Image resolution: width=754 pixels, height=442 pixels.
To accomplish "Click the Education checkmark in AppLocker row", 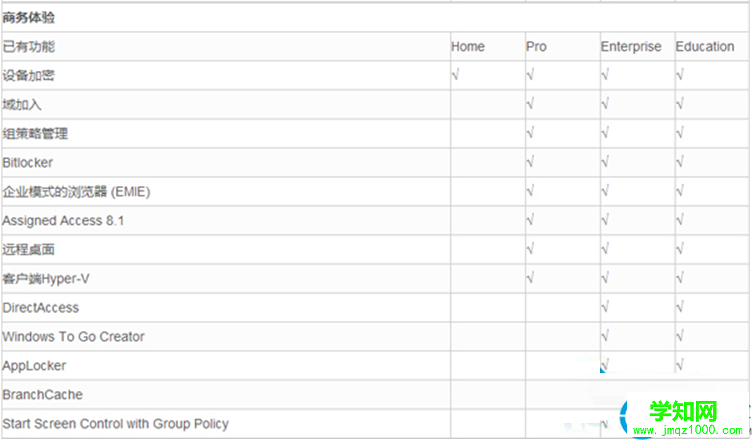I will (680, 365).
